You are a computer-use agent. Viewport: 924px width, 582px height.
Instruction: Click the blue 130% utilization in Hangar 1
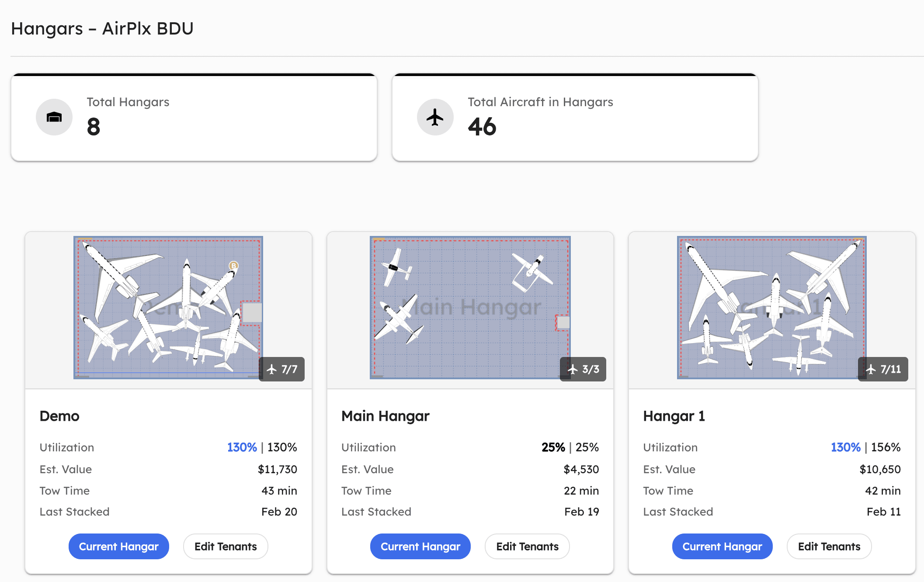tap(845, 447)
